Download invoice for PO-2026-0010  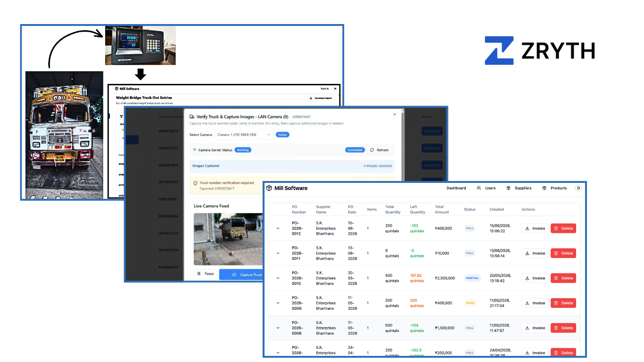tap(535, 278)
